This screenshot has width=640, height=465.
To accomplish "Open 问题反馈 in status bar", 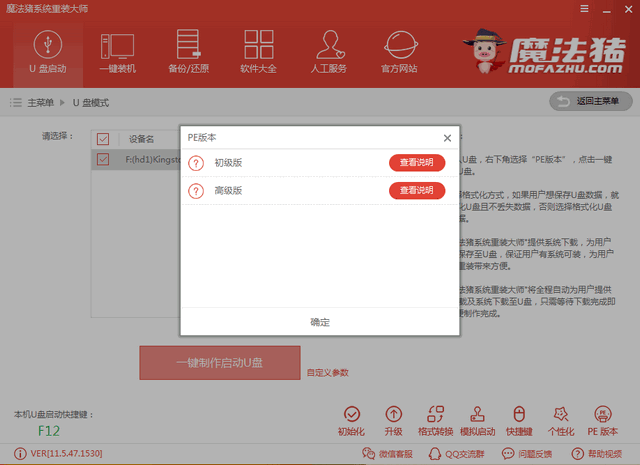I will (x=527, y=454).
